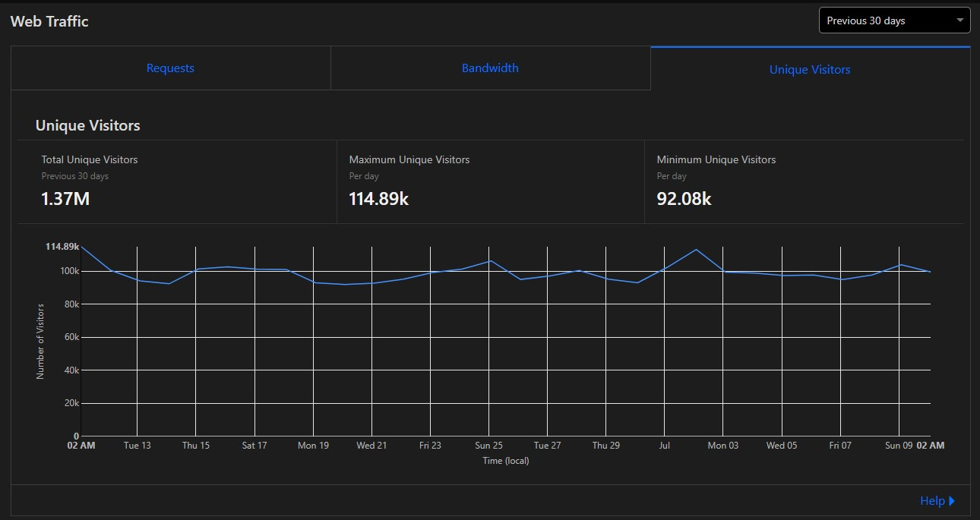Image resolution: width=980 pixels, height=520 pixels.
Task: Open the Help link
Action: tap(931, 501)
